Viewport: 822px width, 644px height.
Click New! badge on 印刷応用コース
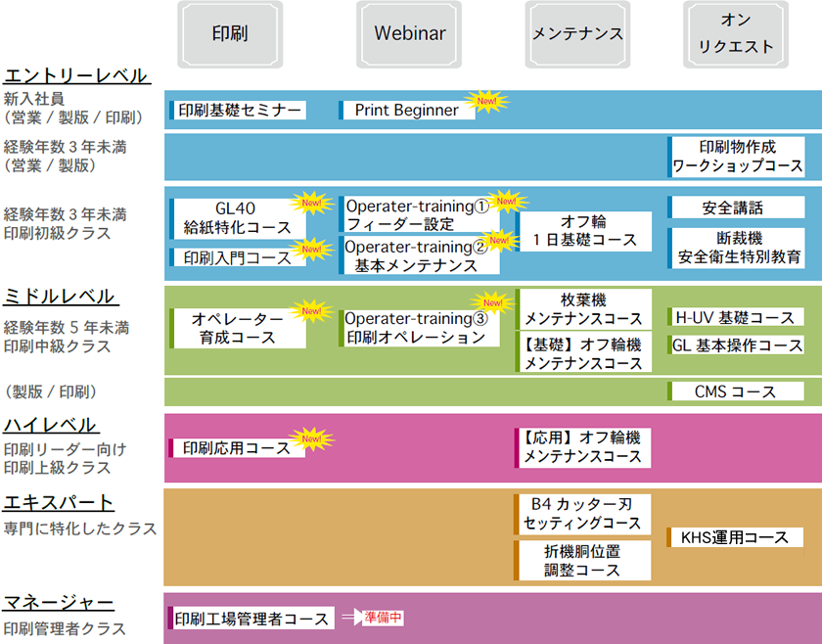[x=311, y=438]
